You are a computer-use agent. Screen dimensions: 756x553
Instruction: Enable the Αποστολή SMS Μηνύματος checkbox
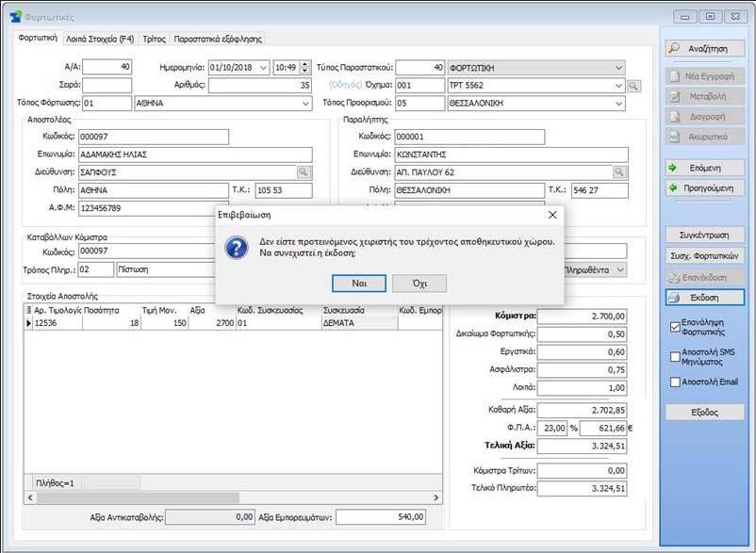tap(675, 357)
